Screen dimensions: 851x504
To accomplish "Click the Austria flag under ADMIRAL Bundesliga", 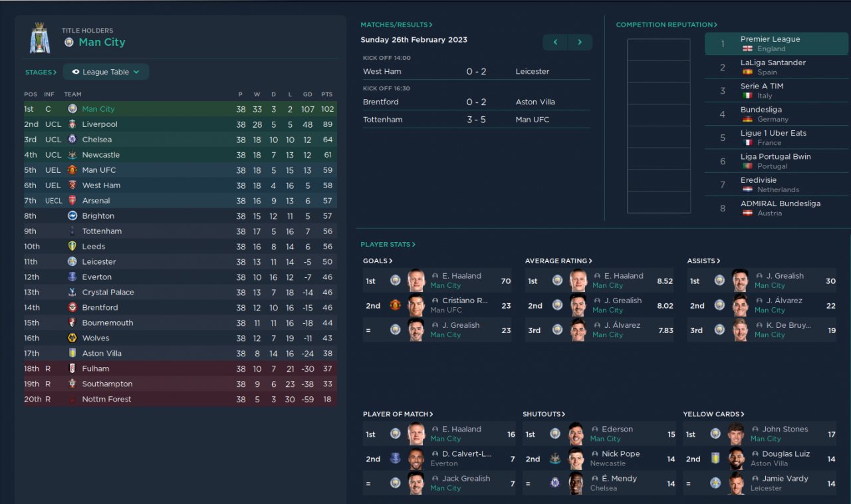I will (747, 213).
